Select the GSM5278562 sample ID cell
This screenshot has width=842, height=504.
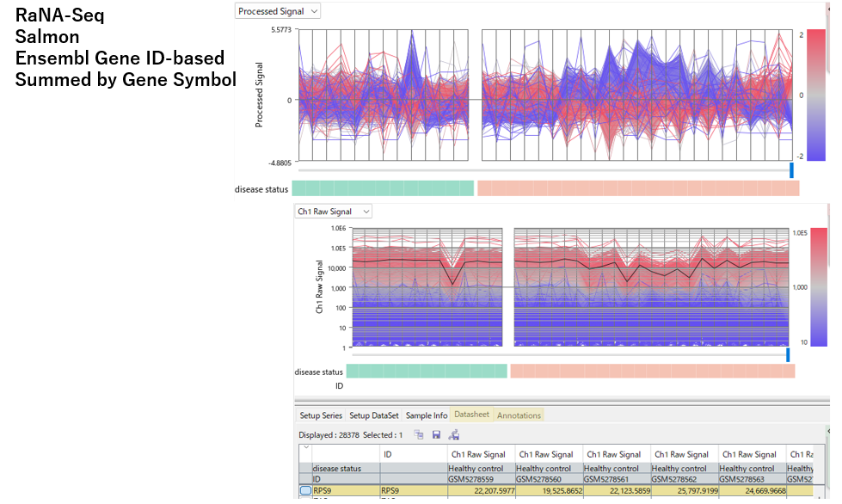click(x=684, y=479)
